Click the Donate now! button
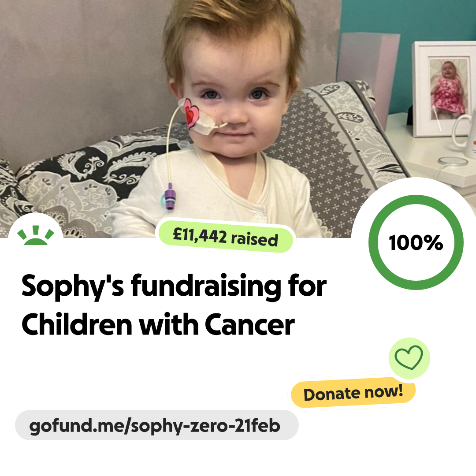This screenshot has width=476, height=476. (x=353, y=393)
